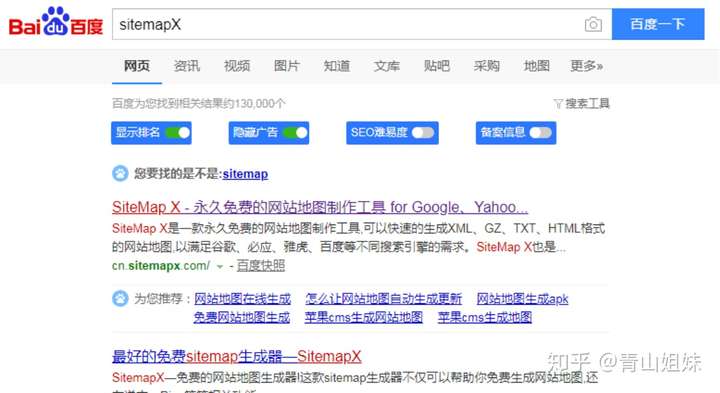This screenshot has height=393, width=720.
Task: Switch to the 视频 tab
Action: pyautogui.click(x=237, y=66)
